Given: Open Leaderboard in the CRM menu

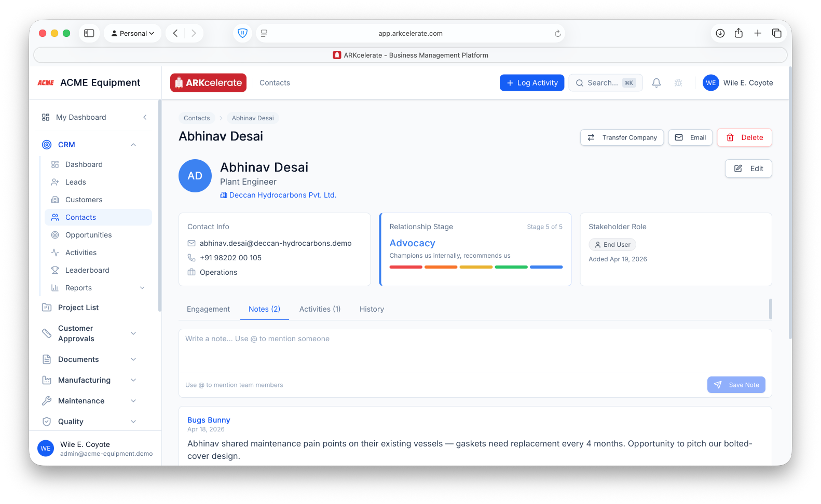Looking at the screenshot, I should pyautogui.click(x=99, y=270).
